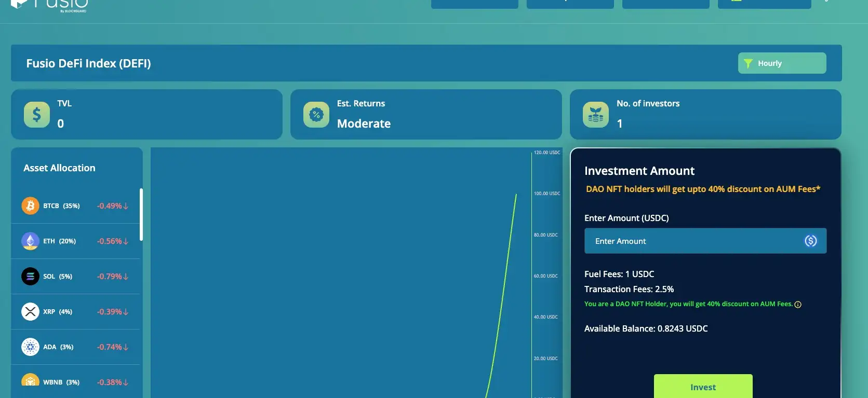
Task: Click the USDC icon in amount field
Action: [x=810, y=241]
